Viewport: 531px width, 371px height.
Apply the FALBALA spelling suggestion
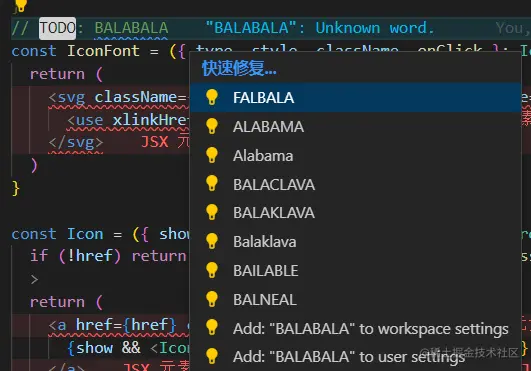(x=355, y=97)
